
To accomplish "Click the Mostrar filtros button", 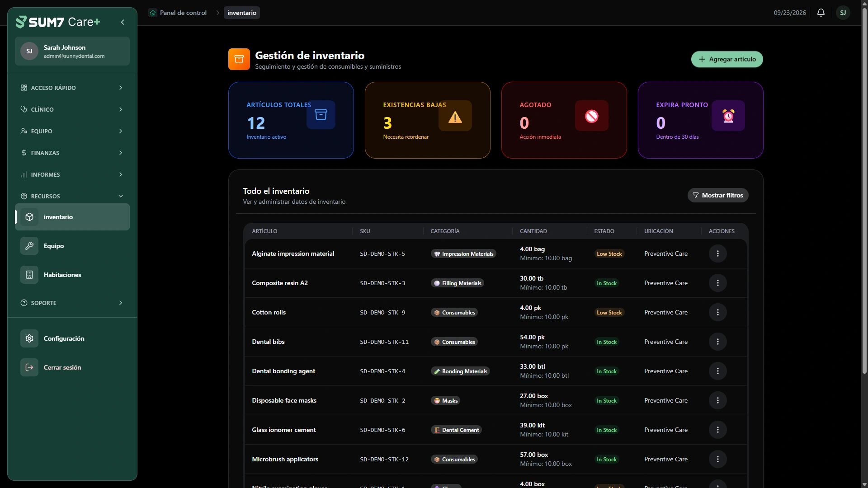I will tap(718, 195).
